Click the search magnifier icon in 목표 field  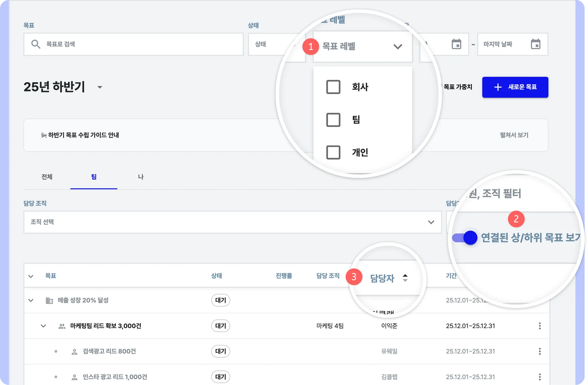36,44
